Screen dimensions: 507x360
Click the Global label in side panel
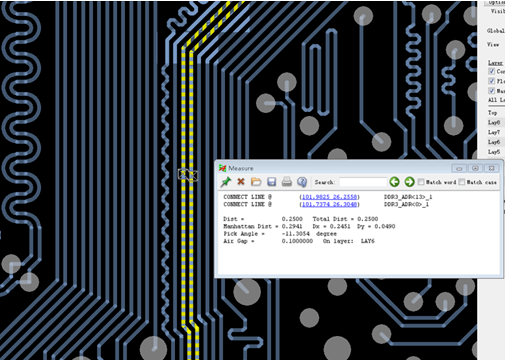[x=496, y=31]
